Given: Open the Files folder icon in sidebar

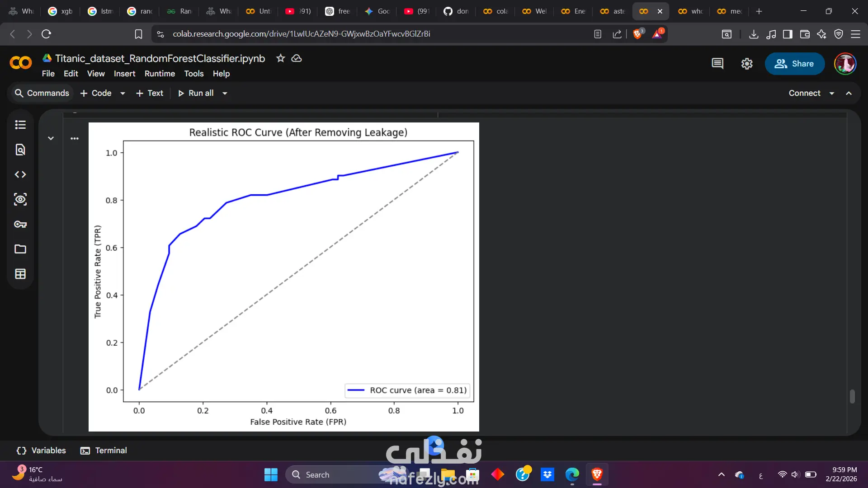Looking at the screenshot, I should (x=20, y=249).
